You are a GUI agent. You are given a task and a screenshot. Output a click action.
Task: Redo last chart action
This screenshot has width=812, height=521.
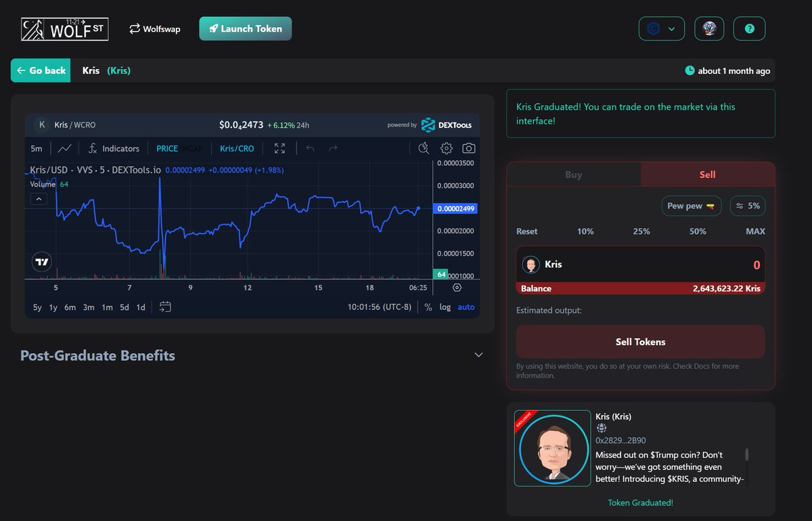pos(333,148)
